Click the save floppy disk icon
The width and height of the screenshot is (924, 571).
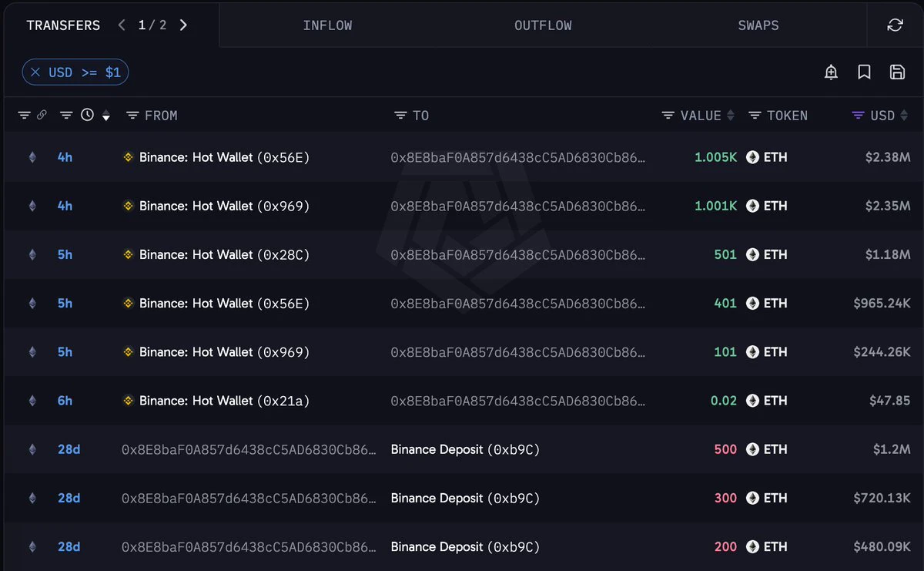897,72
